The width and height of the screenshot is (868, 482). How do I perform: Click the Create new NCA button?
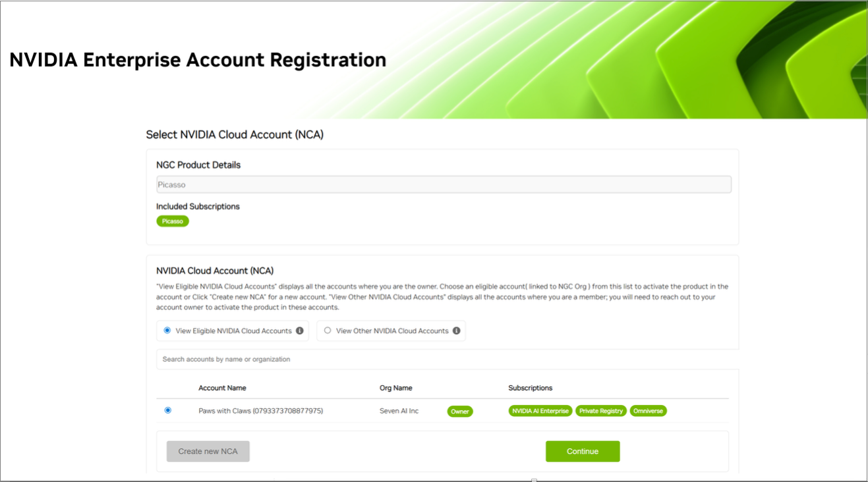(x=208, y=451)
